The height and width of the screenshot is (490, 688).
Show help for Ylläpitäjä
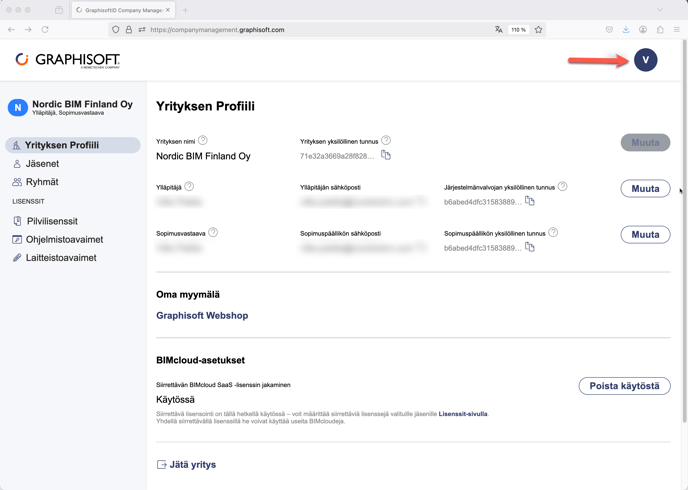click(x=189, y=186)
